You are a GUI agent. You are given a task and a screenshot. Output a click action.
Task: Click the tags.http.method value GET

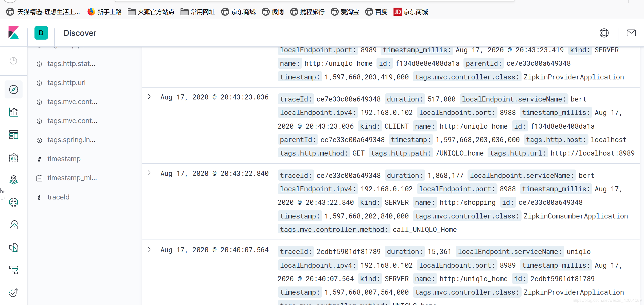(358, 153)
